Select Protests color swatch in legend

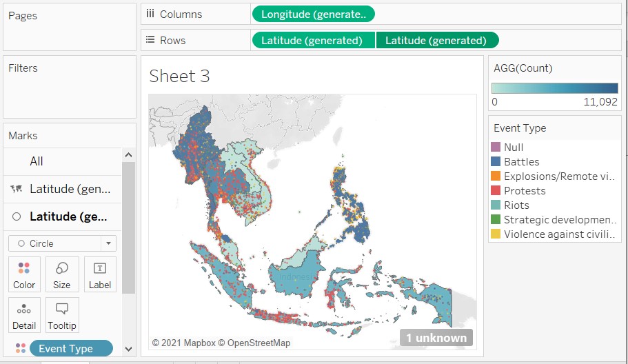[x=496, y=191]
